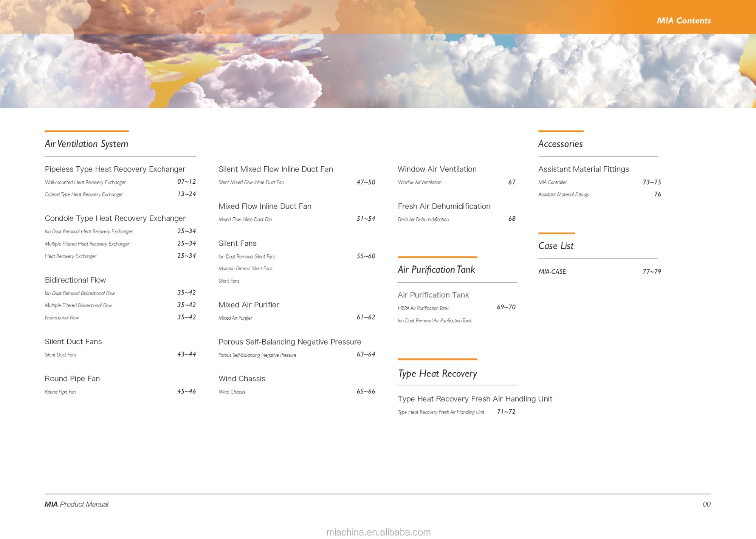Open the miachina.en.alibaba.com link
This screenshot has height=539, width=756.
(378, 532)
